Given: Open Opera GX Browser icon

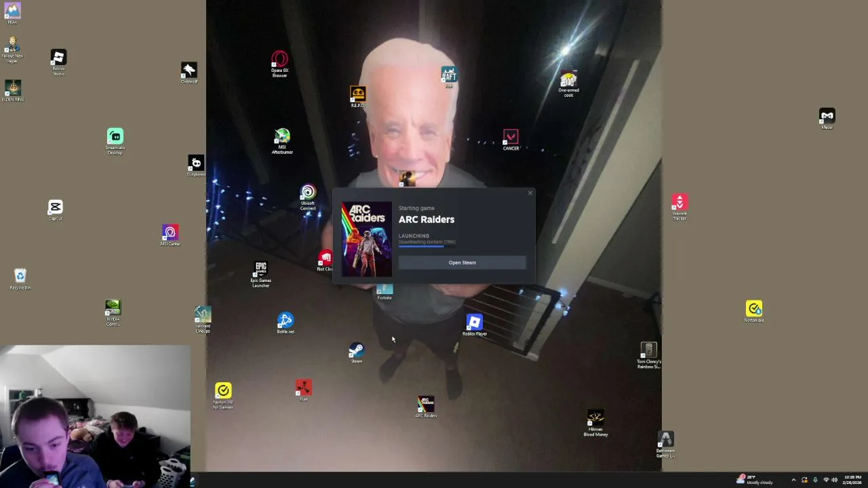Looking at the screenshot, I should (x=279, y=64).
